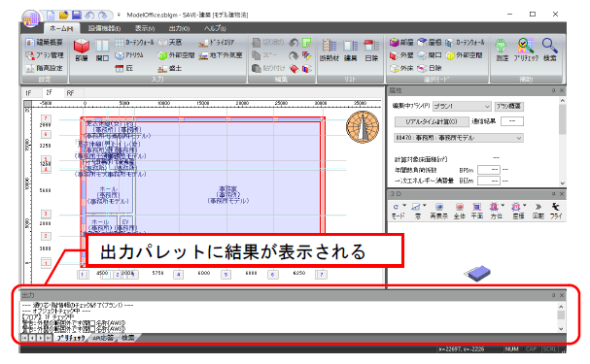This screenshot has width=590, height=364.
Task: Click the プリチェック pre-check icon
Action: (x=526, y=50)
